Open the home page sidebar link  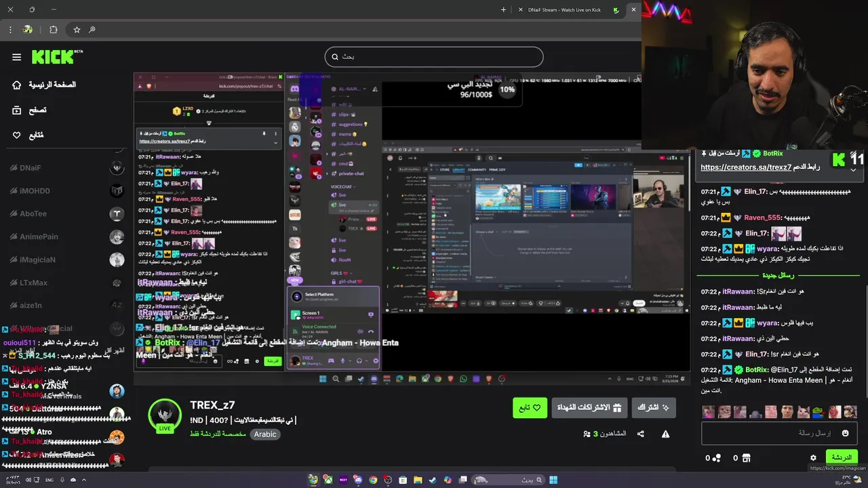(x=44, y=85)
